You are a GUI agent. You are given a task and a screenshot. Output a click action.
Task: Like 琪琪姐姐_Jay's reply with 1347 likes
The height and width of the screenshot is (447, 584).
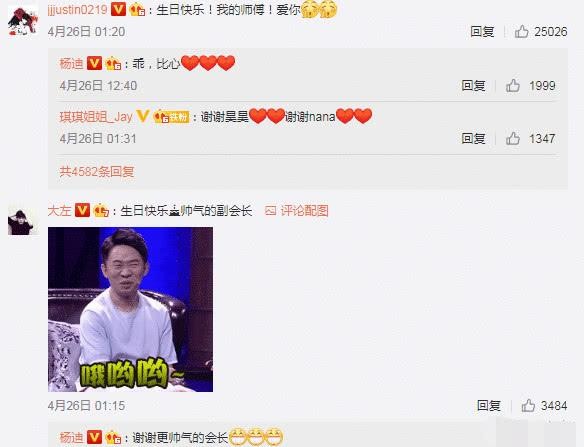(513, 139)
